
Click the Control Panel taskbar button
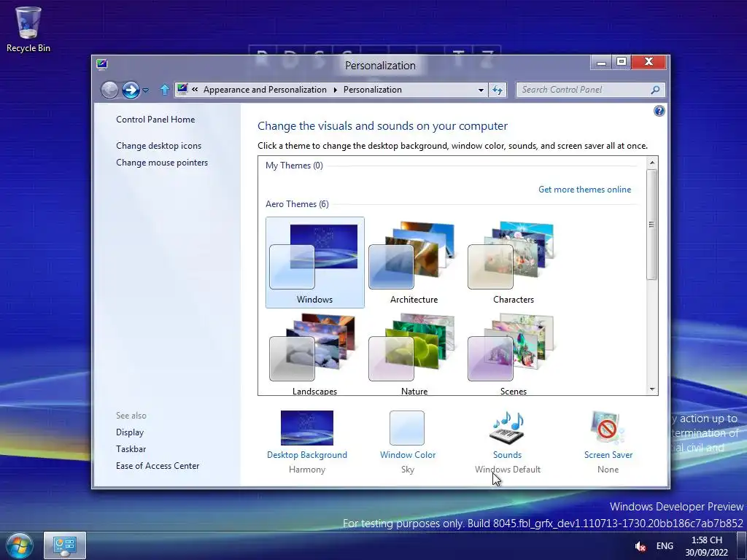pos(65,545)
